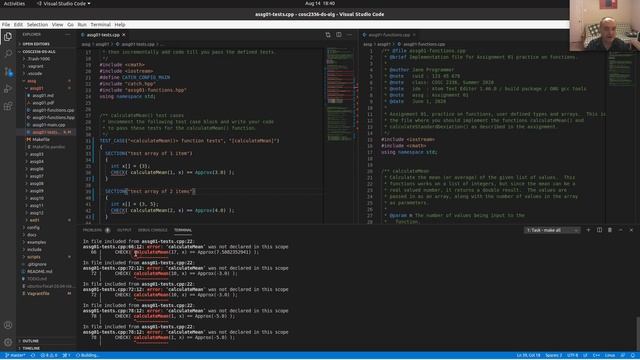Kill the terminal with trash icon
640x360 pixels.
pos(610,230)
